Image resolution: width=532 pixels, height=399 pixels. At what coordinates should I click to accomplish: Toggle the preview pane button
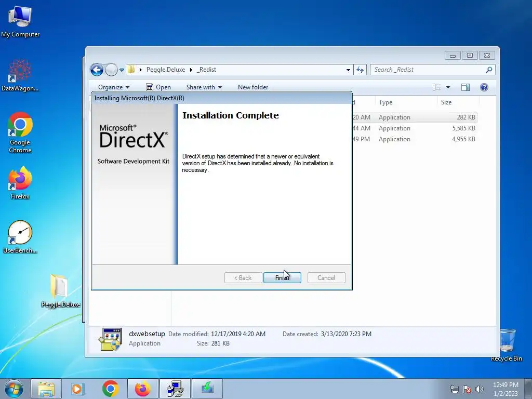465,87
